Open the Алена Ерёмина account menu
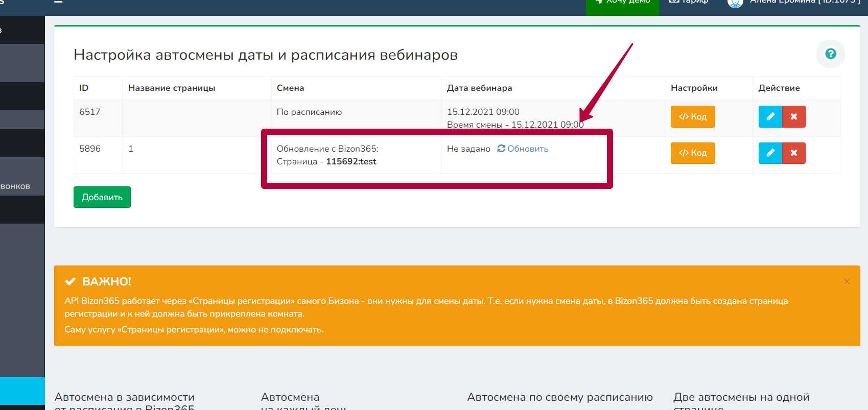868x410 pixels. 804,3
